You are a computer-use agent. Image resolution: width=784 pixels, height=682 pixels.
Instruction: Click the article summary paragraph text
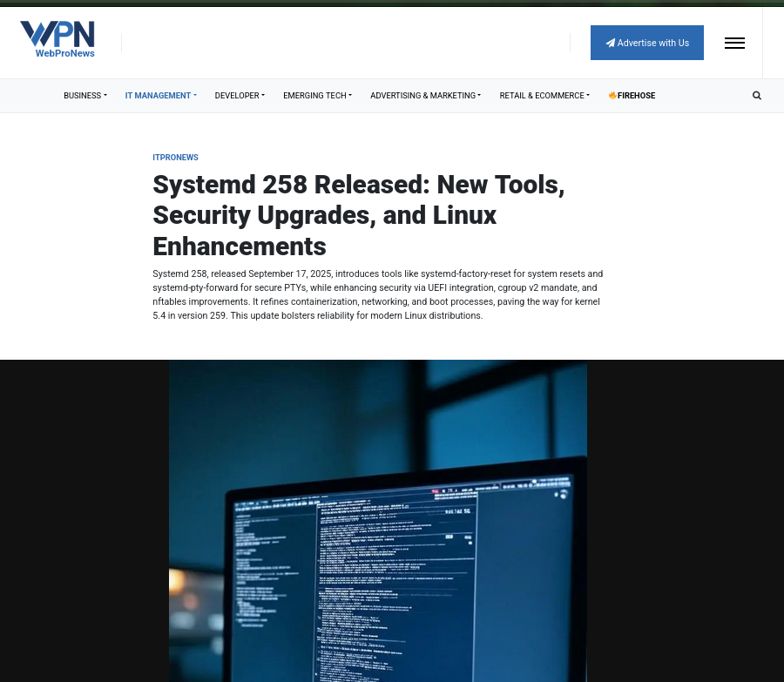377,294
